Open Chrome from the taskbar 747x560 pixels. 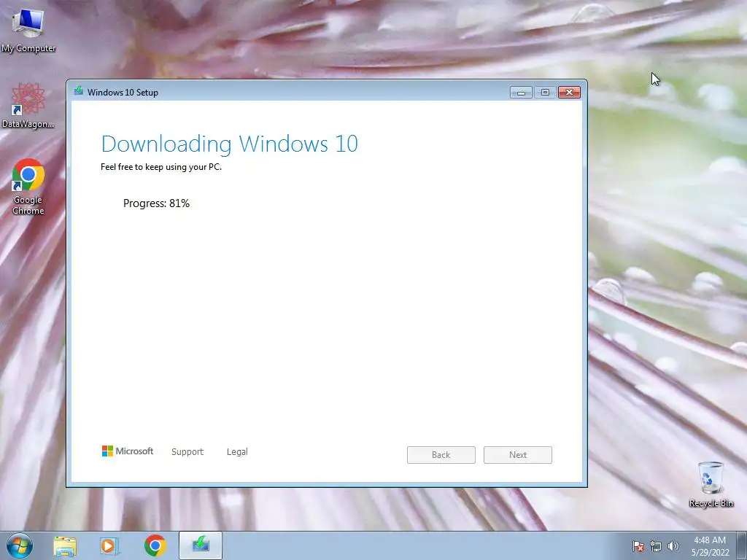pos(155,545)
